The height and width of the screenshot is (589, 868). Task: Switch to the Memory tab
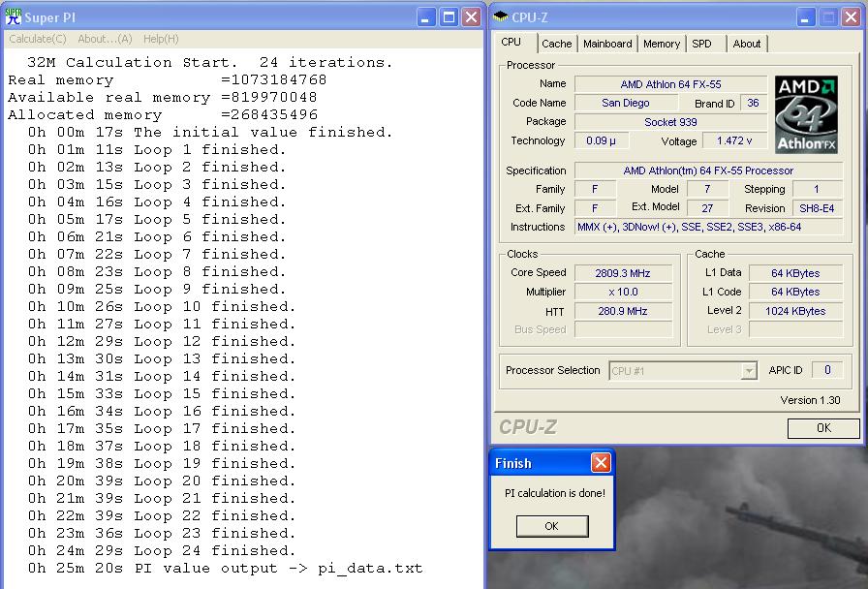[662, 44]
